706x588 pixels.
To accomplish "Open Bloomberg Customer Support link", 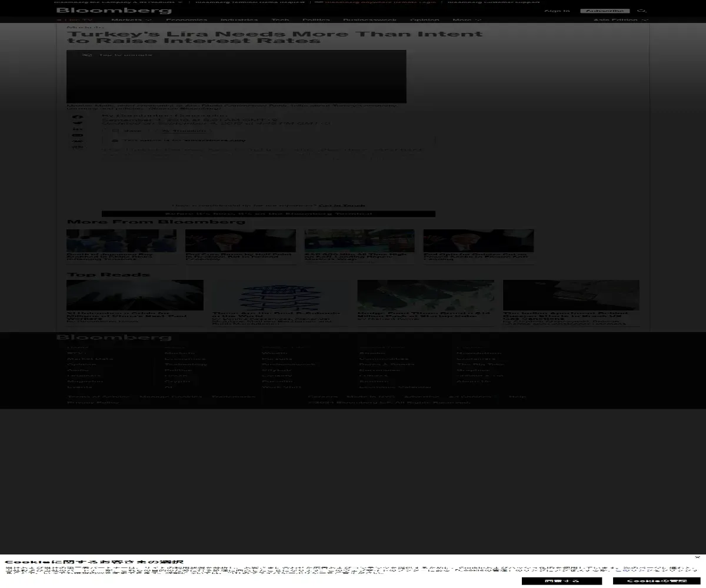I will (493, 2).
